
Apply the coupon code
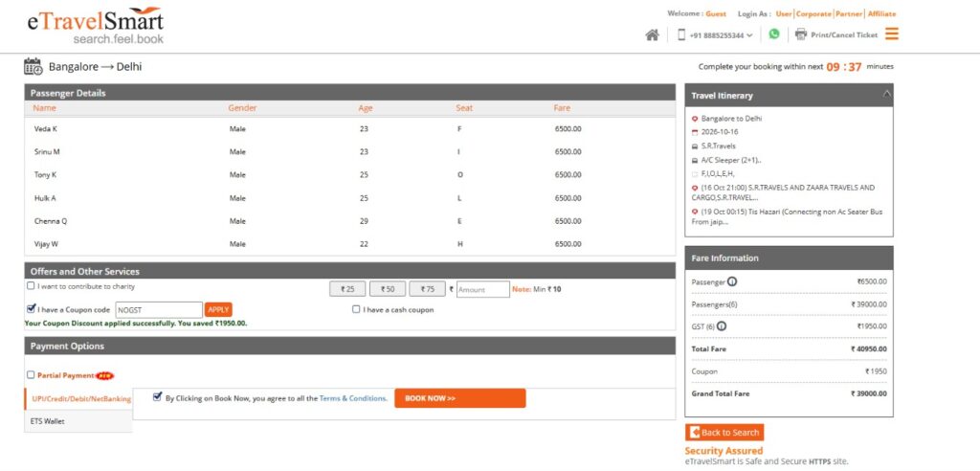click(218, 309)
